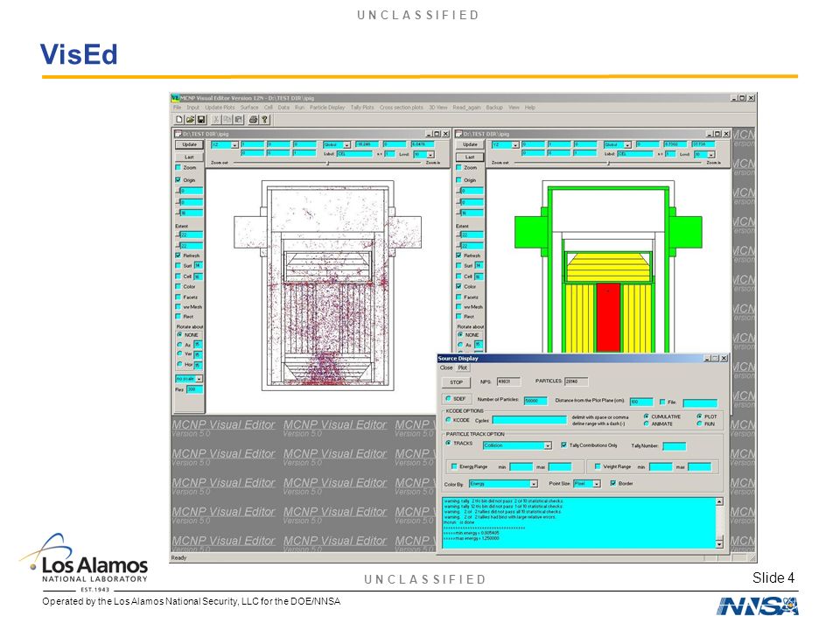
Task: Enable Facets checkbox in left plot window
Action: (x=178, y=297)
